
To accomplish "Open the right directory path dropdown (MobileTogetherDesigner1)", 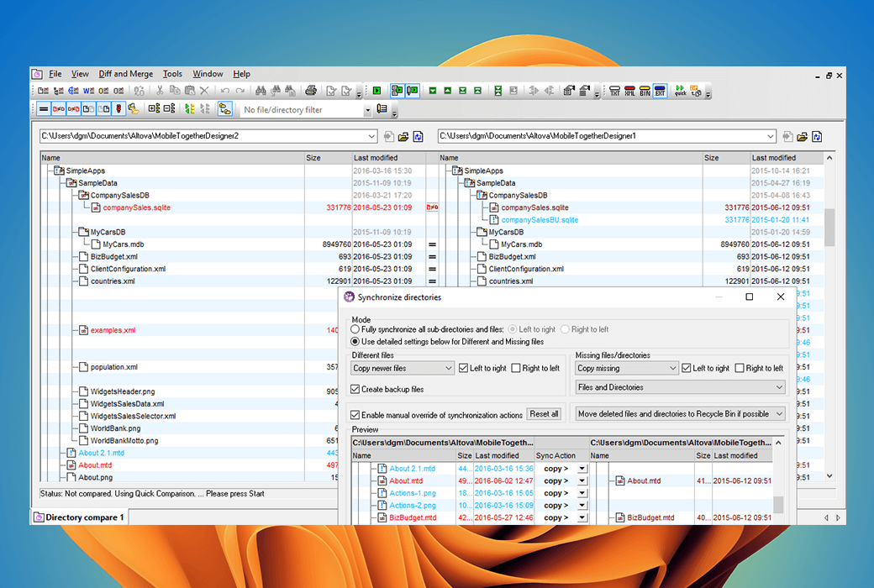I will click(771, 136).
